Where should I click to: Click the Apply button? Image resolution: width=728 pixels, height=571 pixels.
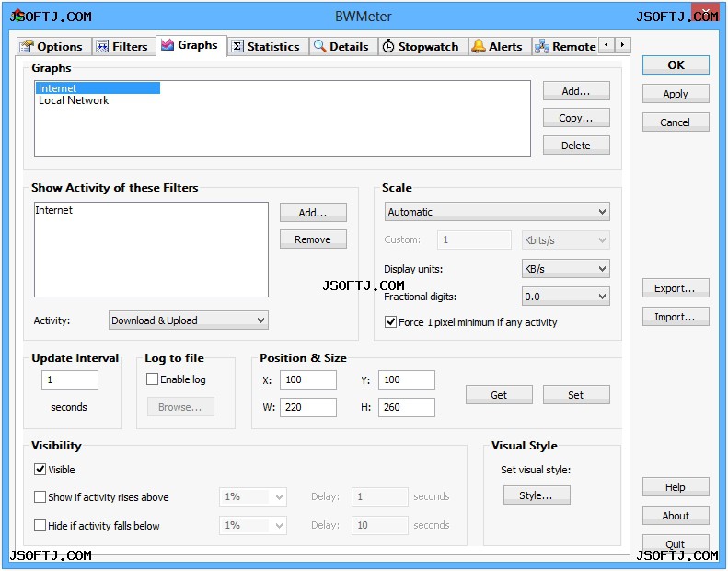coord(676,94)
